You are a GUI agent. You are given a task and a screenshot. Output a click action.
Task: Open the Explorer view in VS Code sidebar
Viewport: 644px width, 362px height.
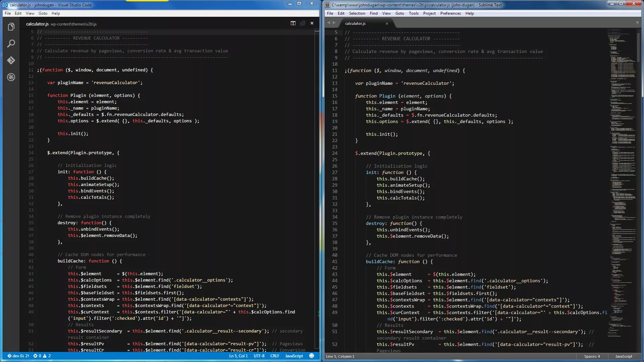point(11,27)
